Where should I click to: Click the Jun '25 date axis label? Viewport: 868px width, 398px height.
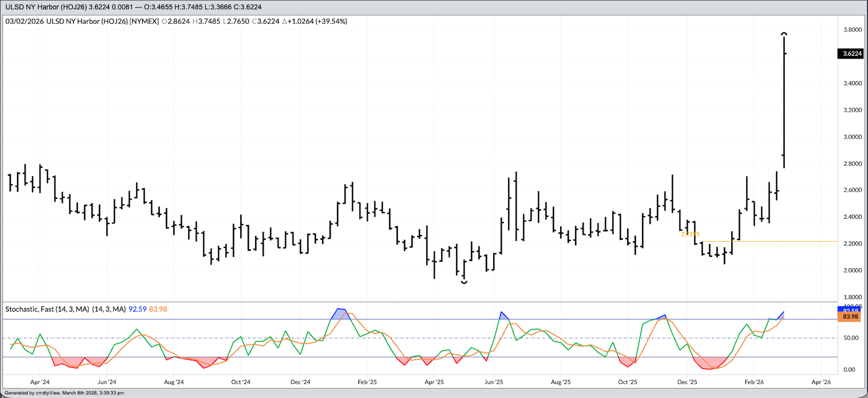point(494,382)
